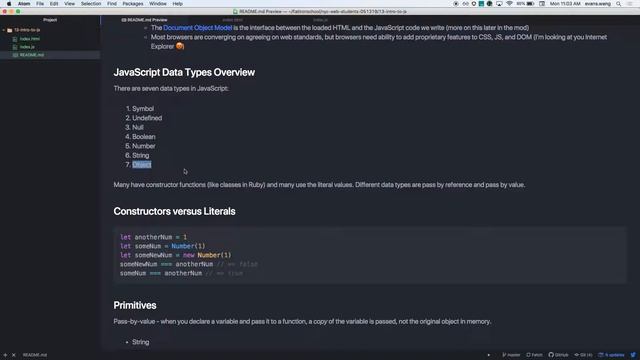The height and width of the screenshot is (360, 640).
Task: Click the 'new Number(1)' code line
Action: 176,255
